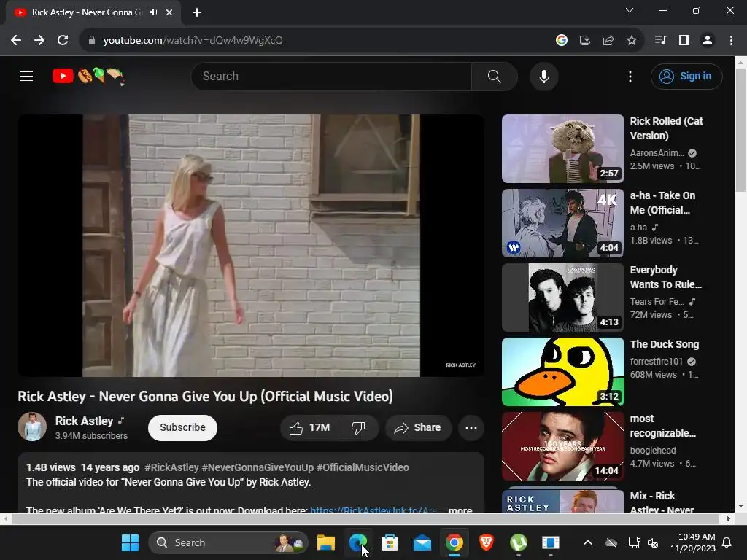Start voice search with microphone icon
Screen dimensions: 747x560
(544, 76)
